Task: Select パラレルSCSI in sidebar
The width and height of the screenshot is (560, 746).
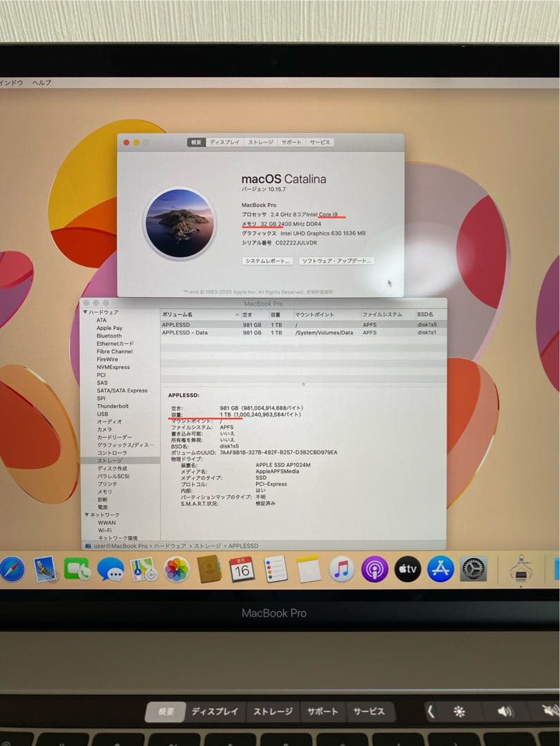Action: [x=113, y=476]
